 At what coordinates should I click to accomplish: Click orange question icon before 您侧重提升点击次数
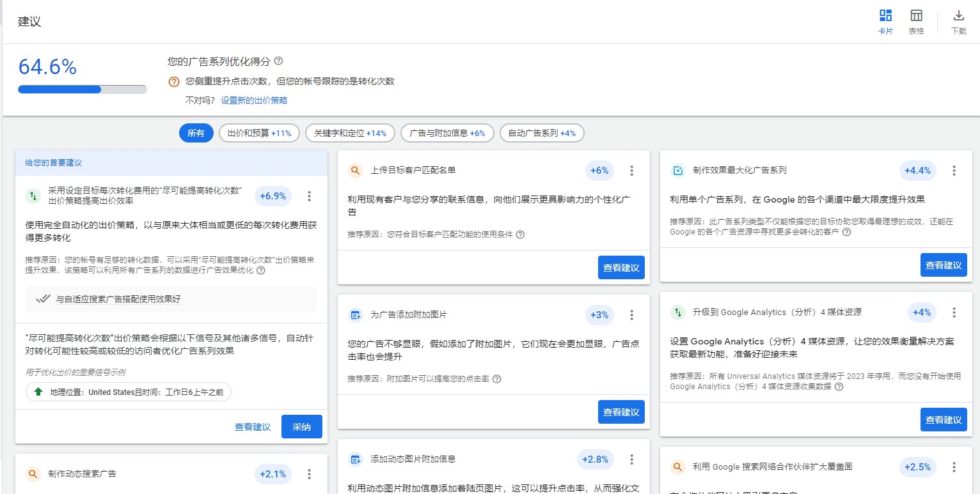(174, 82)
